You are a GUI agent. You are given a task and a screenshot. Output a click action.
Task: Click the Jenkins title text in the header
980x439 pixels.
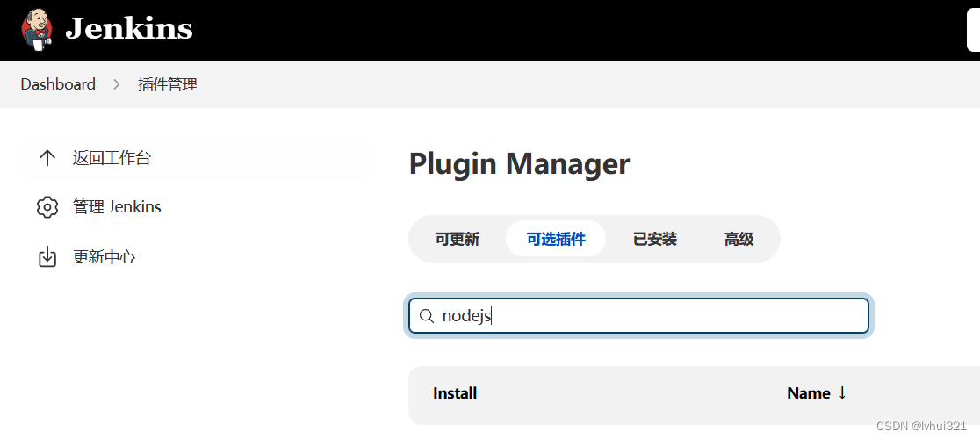pos(129,29)
